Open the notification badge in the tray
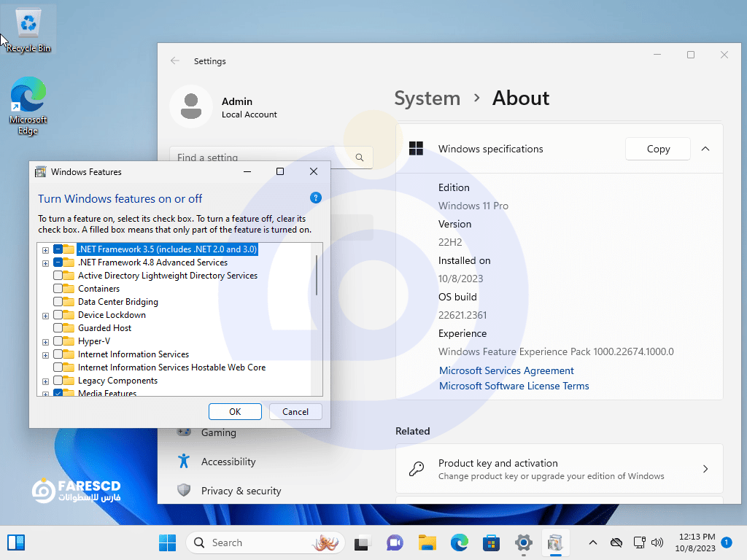Image resolution: width=747 pixels, height=560 pixels. click(x=727, y=542)
